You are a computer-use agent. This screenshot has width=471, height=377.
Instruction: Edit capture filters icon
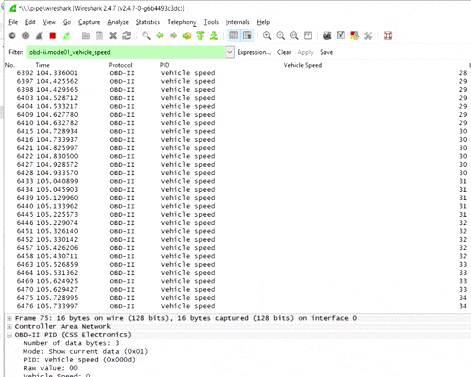point(327,35)
